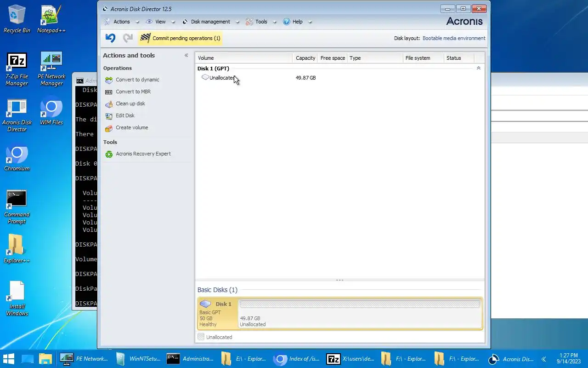Show hidden taskbar icons chevron
The width and height of the screenshot is (588, 368).
543,359
